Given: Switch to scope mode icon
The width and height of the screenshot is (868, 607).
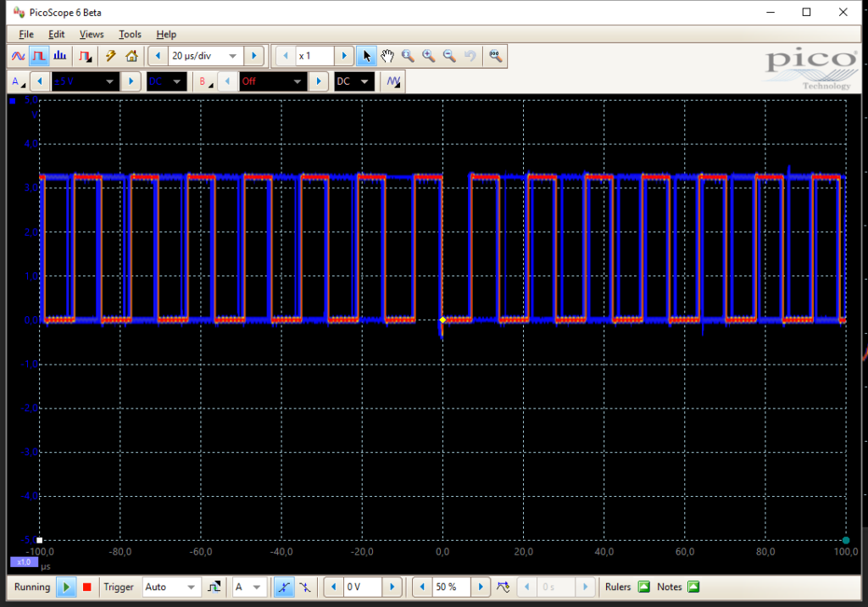Looking at the screenshot, I should pyautogui.click(x=19, y=56).
